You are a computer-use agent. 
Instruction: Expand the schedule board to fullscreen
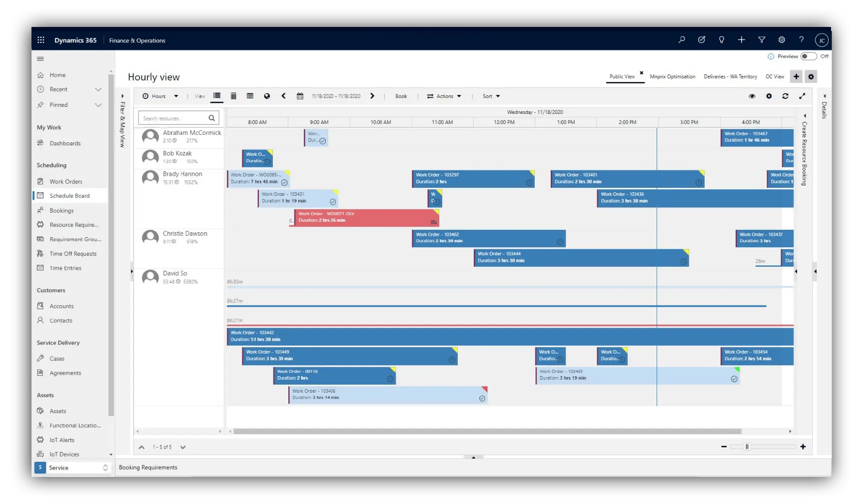click(x=803, y=96)
